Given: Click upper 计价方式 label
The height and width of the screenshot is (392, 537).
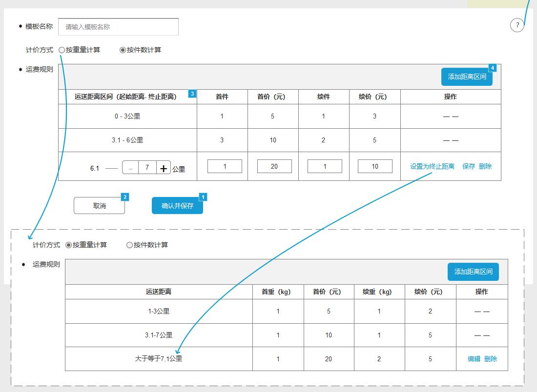Looking at the screenshot, I should point(40,50).
